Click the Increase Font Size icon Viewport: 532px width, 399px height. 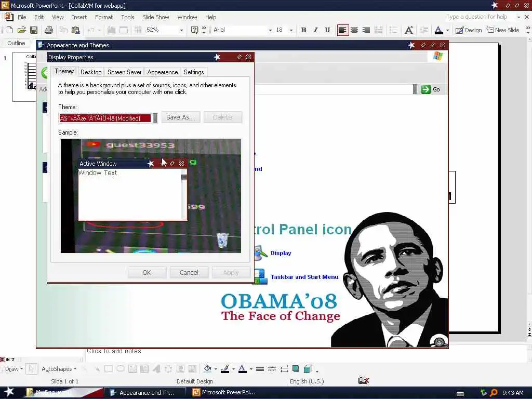tap(409, 30)
